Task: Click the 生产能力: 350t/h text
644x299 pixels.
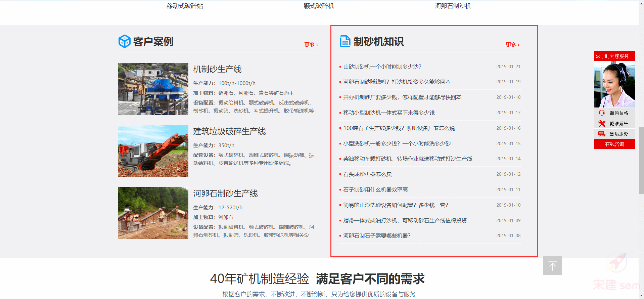Action: click(214, 145)
